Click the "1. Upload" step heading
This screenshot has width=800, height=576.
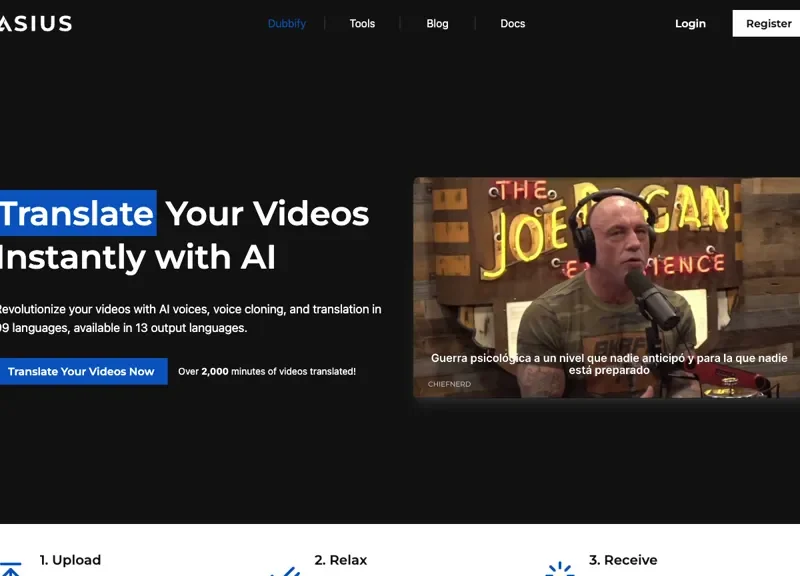[x=70, y=560]
